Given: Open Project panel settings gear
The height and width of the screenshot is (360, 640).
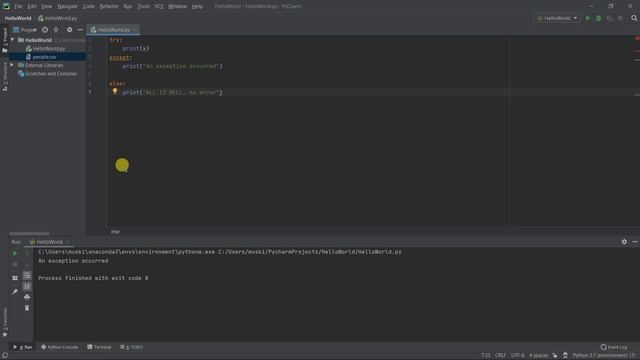Looking at the screenshot, I should tap(69, 30).
